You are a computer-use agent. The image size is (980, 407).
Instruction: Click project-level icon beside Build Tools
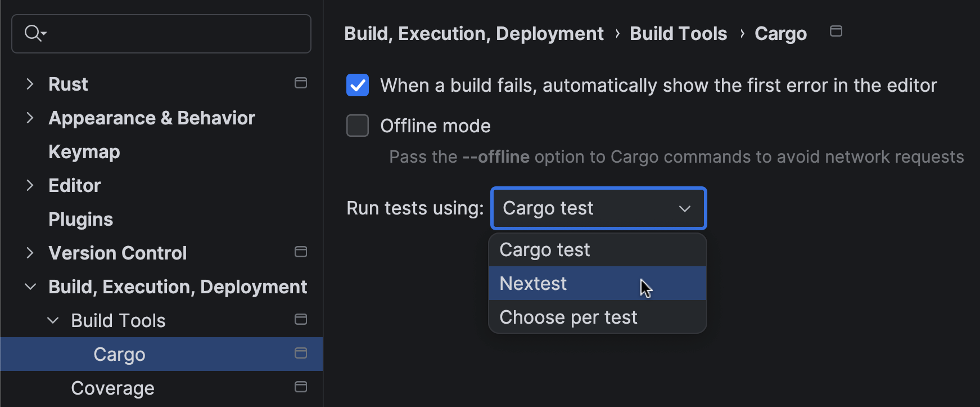point(301,320)
